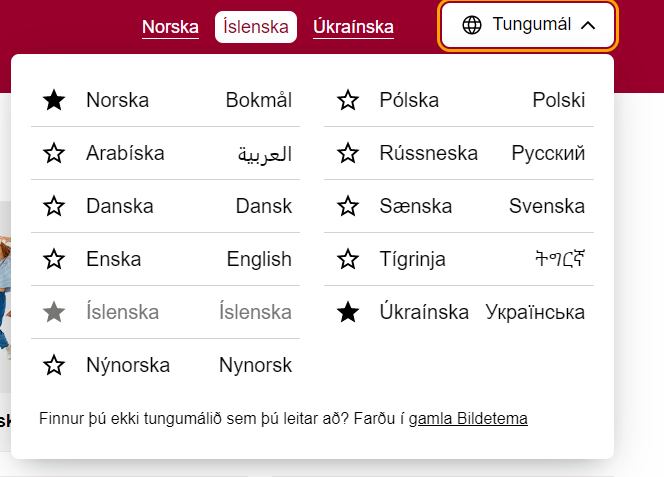Image resolution: width=664 pixels, height=477 pixels.
Task: Unfavorite the Norska Bokmål star
Action: click(x=54, y=100)
